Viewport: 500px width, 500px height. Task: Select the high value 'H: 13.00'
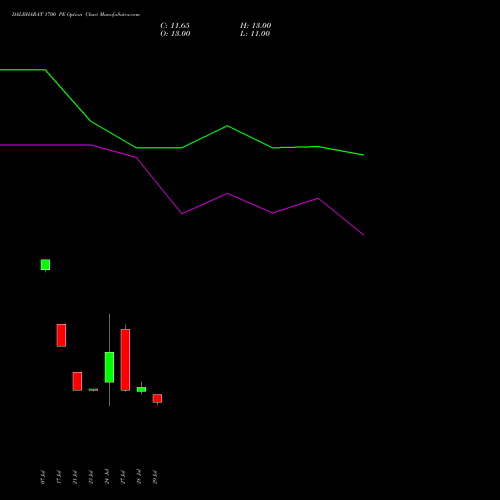point(256,26)
